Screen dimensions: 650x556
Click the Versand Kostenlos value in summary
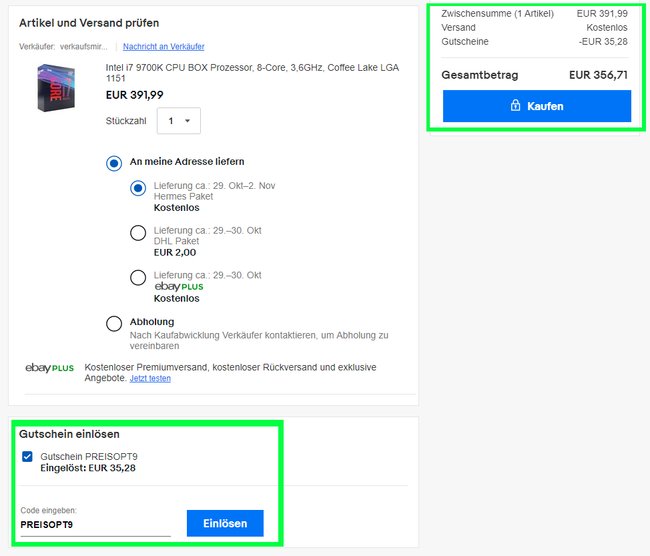coord(607,27)
